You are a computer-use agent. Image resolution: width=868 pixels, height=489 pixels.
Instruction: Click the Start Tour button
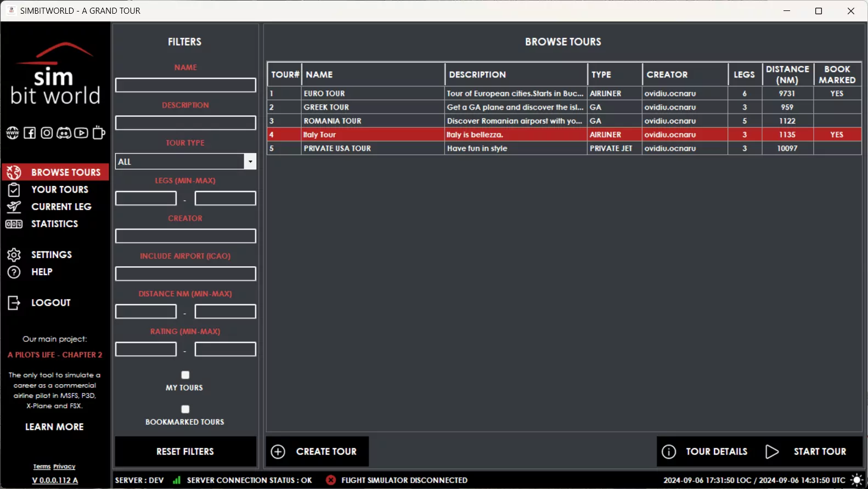pyautogui.click(x=807, y=452)
